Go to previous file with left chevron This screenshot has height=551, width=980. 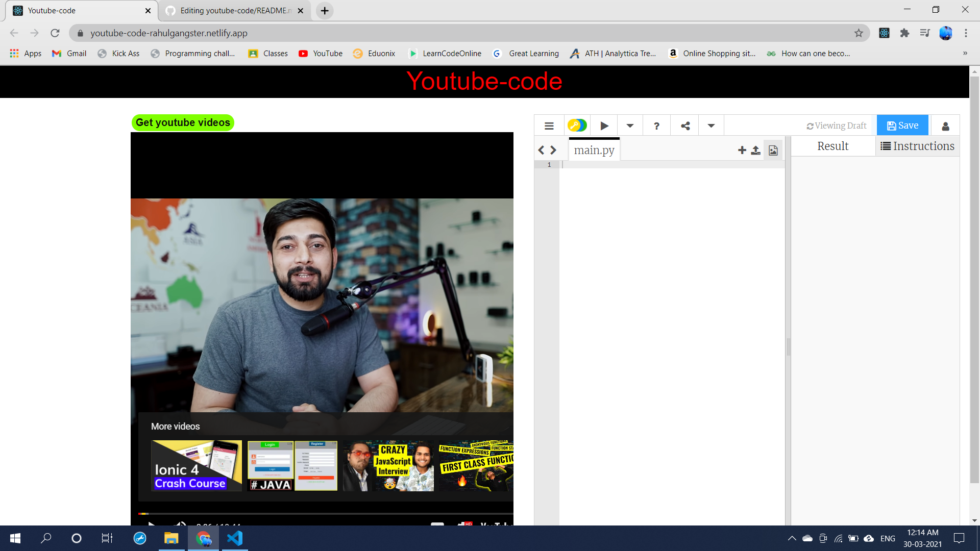point(541,150)
